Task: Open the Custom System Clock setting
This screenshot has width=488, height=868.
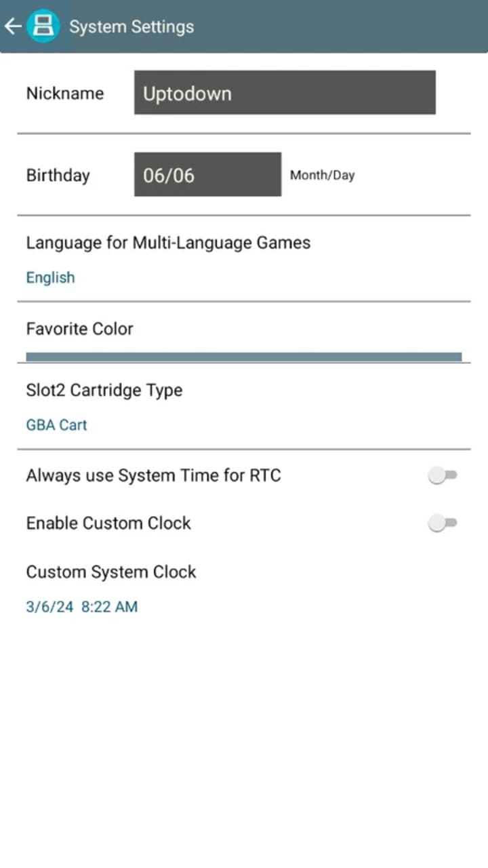Action: 111,572
